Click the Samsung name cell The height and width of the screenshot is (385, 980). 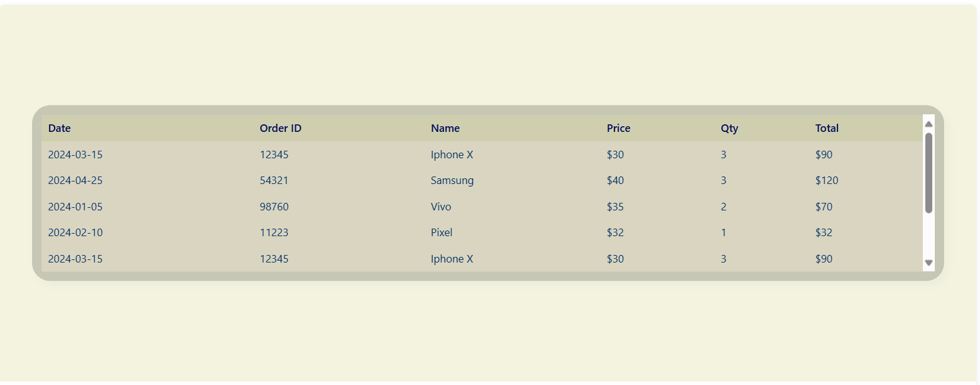[452, 181]
